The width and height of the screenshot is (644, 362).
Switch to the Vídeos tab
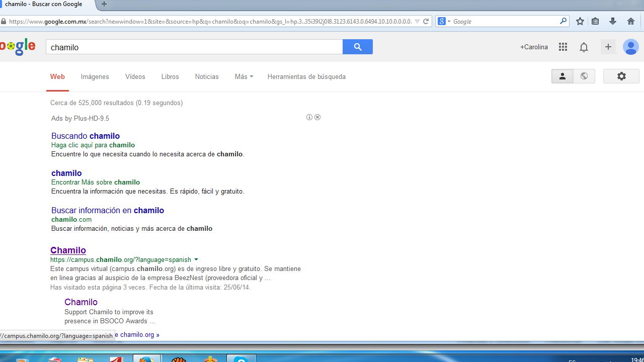pos(135,77)
